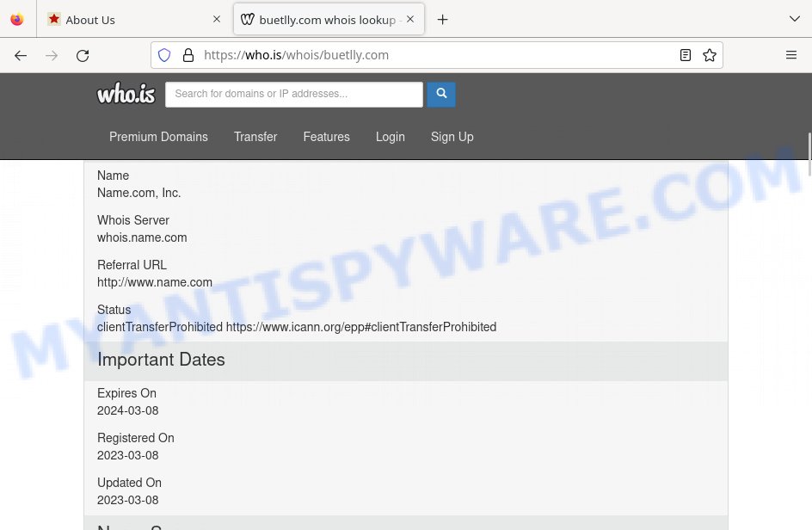
Task: Click the Status label
Action: pos(114,310)
